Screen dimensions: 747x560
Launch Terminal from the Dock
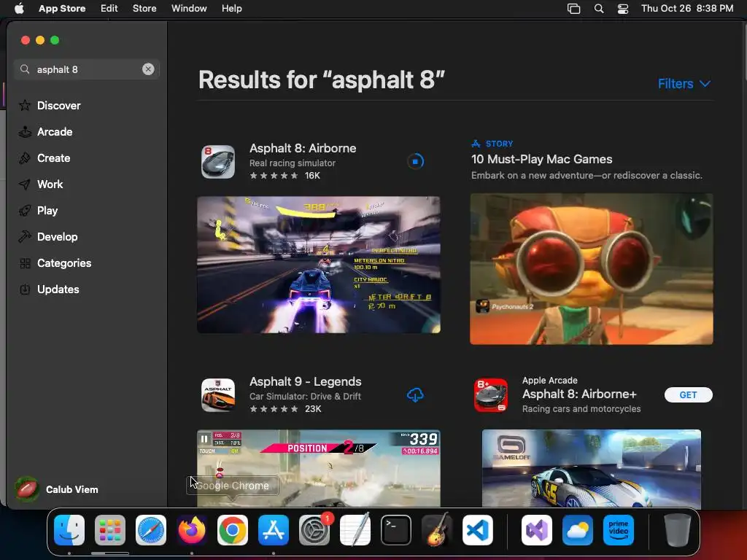pyautogui.click(x=396, y=530)
